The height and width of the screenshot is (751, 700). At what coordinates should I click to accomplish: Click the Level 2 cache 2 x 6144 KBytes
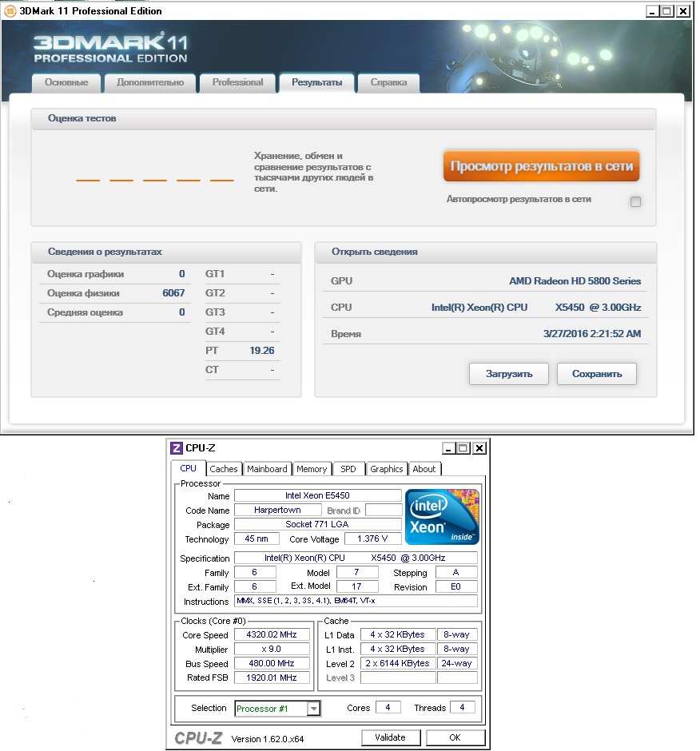[398, 663]
